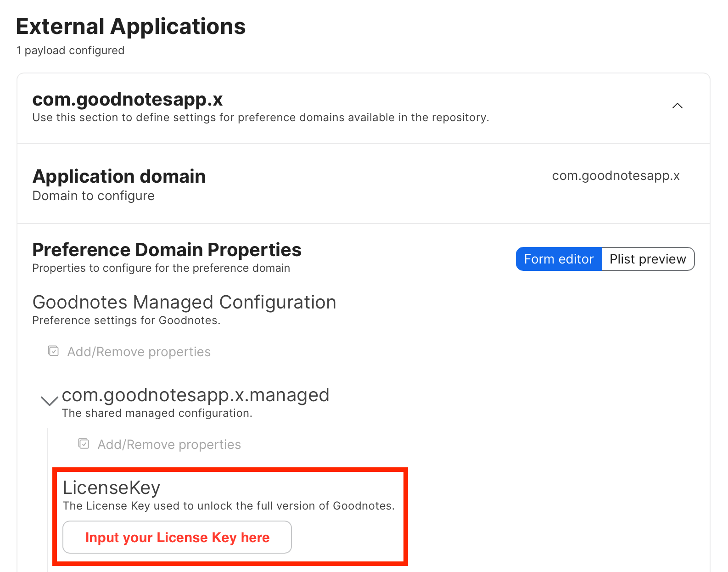Click the Goodnotes Managed Configuration Add/Remove properties icon
This screenshot has width=728, height=572.
tap(53, 351)
